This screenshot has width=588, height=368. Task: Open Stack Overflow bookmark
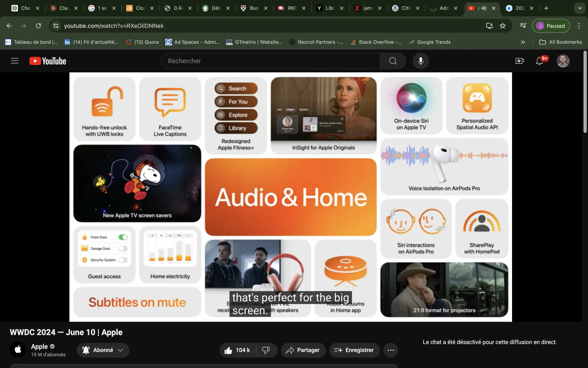(x=376, y=42)
